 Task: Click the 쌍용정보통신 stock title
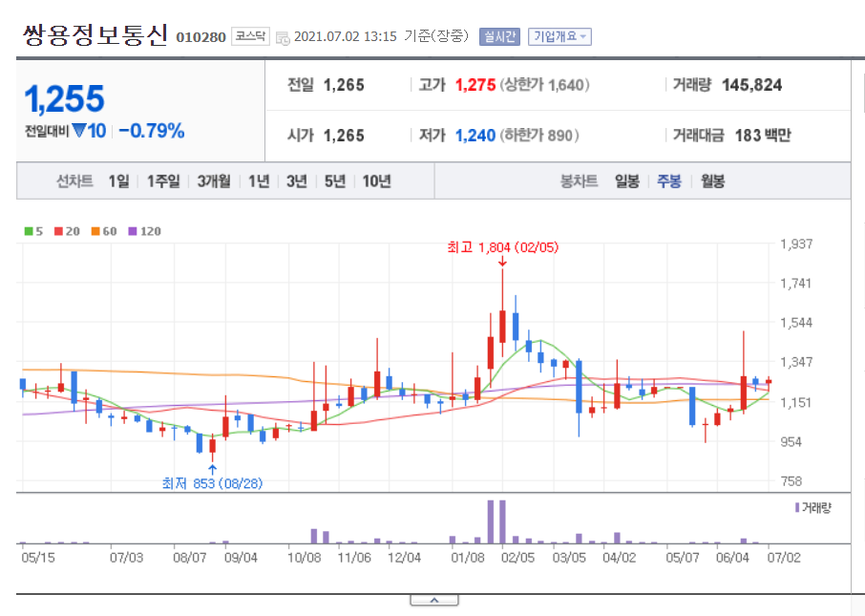(x=95, y=34)
